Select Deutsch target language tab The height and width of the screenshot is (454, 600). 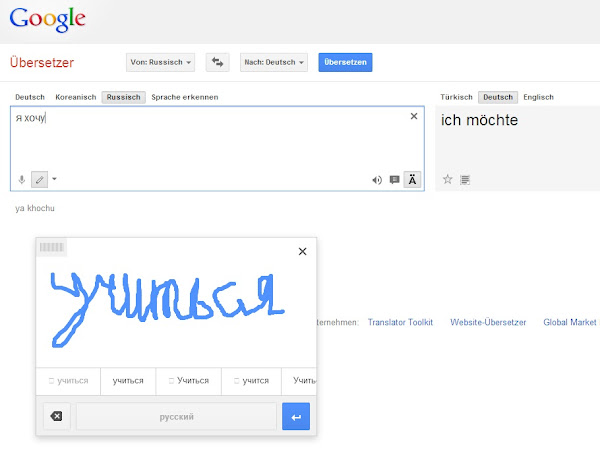[x=498, y=97]
